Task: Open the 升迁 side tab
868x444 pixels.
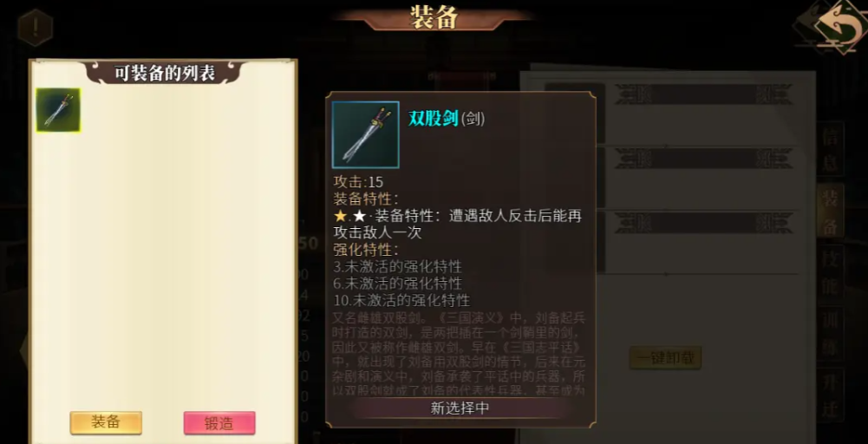Action: pyautogui.click(x=831, y=395)
